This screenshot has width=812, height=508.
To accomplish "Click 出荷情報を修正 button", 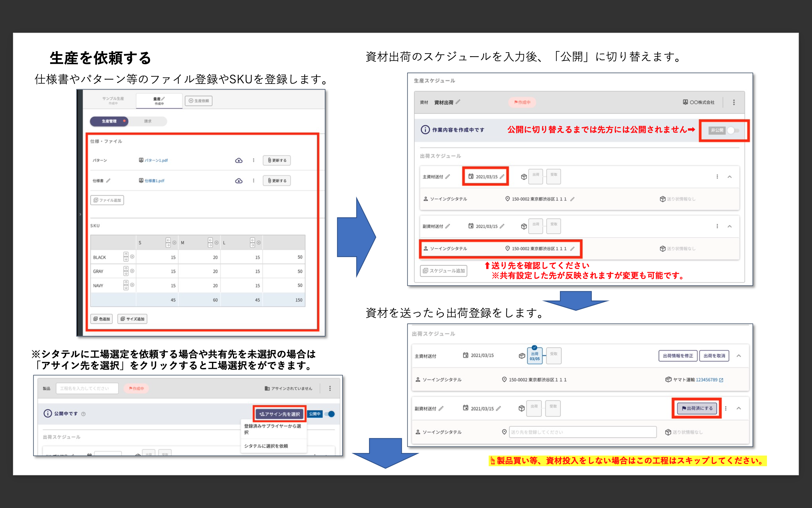I will pyautogui.click(x=678, y=356).
